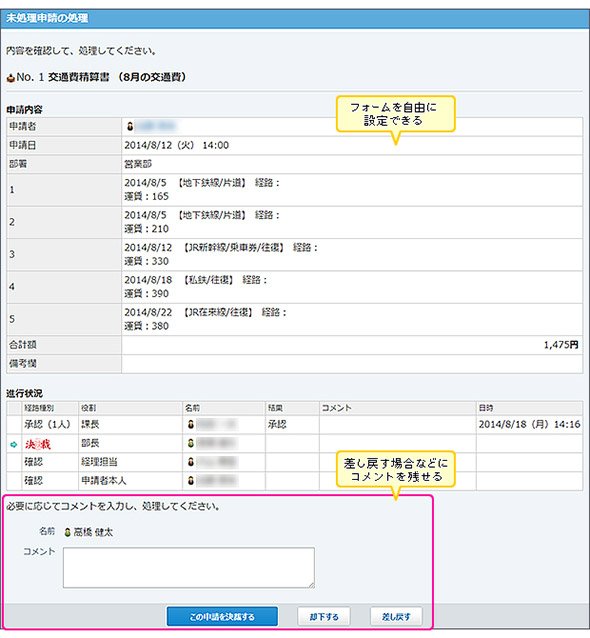Click the applicant user icon in 申請者 row
Screen dimensions: 590x638
click(130, 127)
